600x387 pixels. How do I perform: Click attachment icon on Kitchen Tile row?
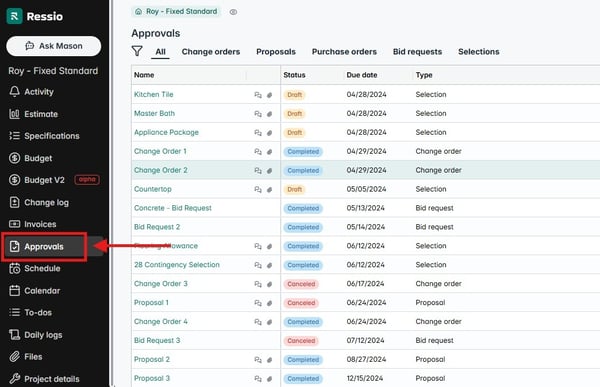269,95
